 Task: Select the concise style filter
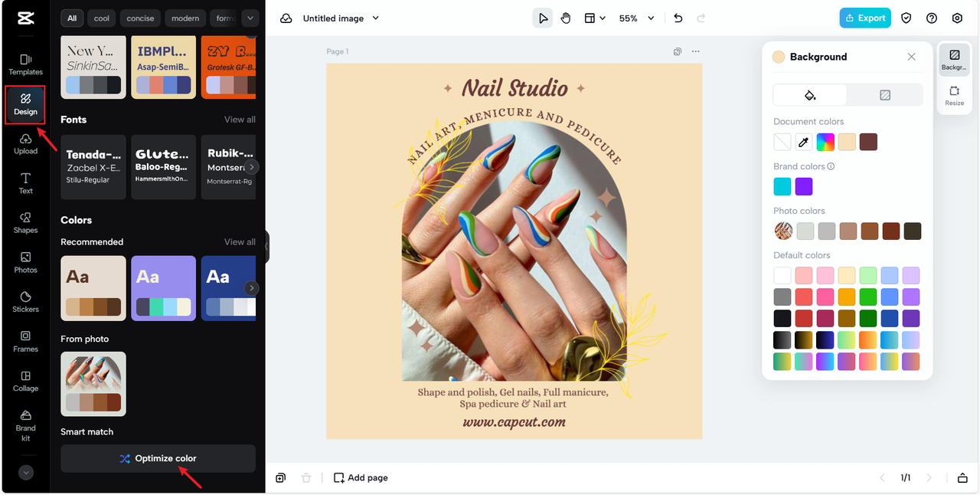(140, 18)
